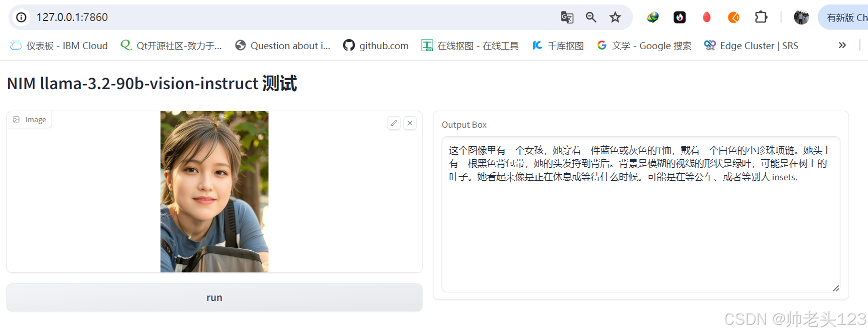
Task: Open the github.com bookmark
Action: point(376,46)
